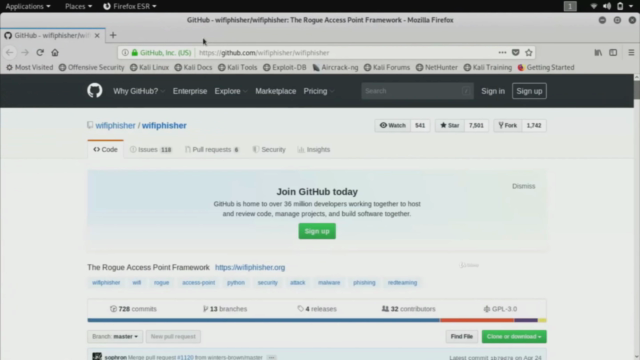Open wifiphisher owner link

point(115,125)
